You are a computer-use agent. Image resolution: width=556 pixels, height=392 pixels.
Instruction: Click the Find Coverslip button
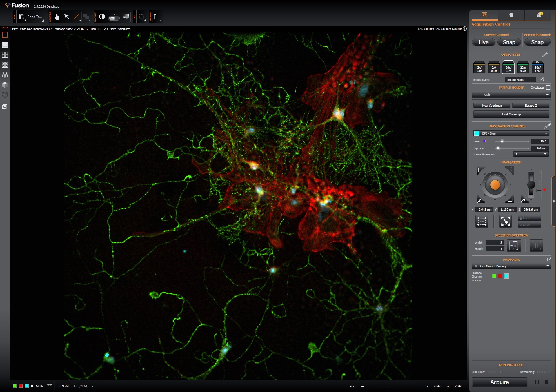tap(511, 114)
